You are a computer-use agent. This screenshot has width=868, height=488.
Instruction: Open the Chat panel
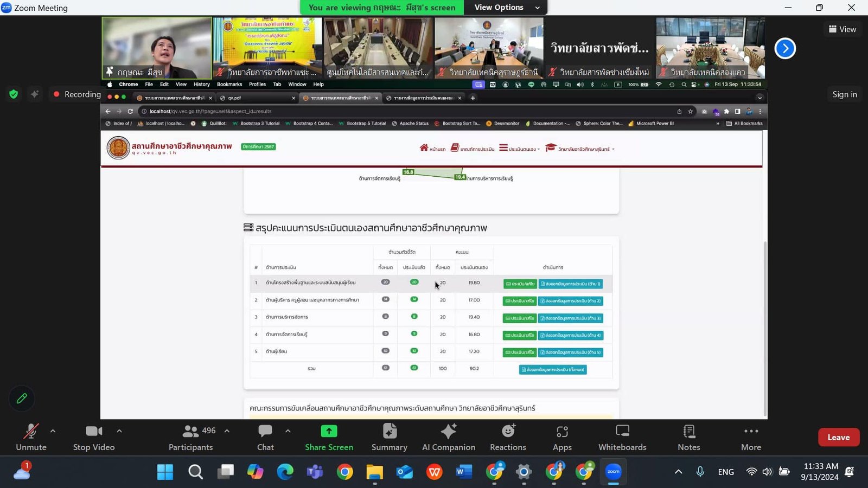click(x=265, y=437)
